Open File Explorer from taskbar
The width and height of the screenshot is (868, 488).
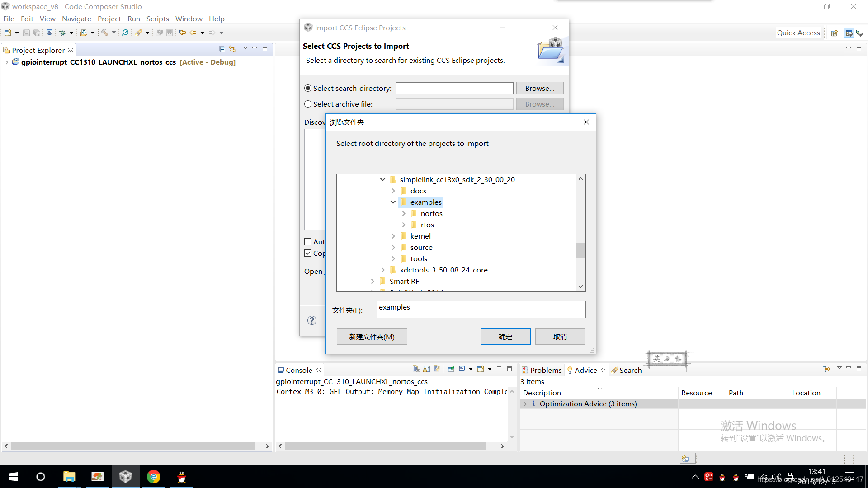pyautogui.click(x=69, y=477)
